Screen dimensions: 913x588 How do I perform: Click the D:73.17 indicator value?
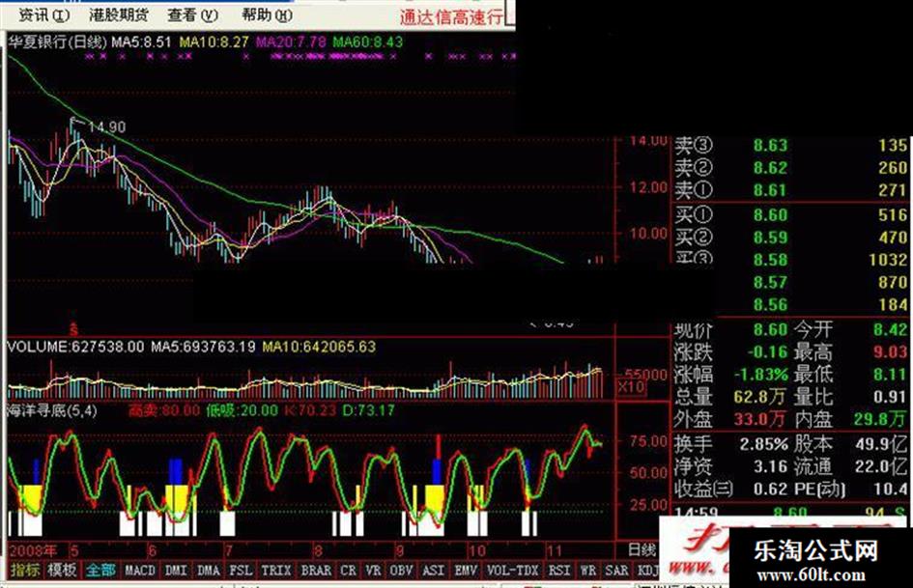pos(368,410)
